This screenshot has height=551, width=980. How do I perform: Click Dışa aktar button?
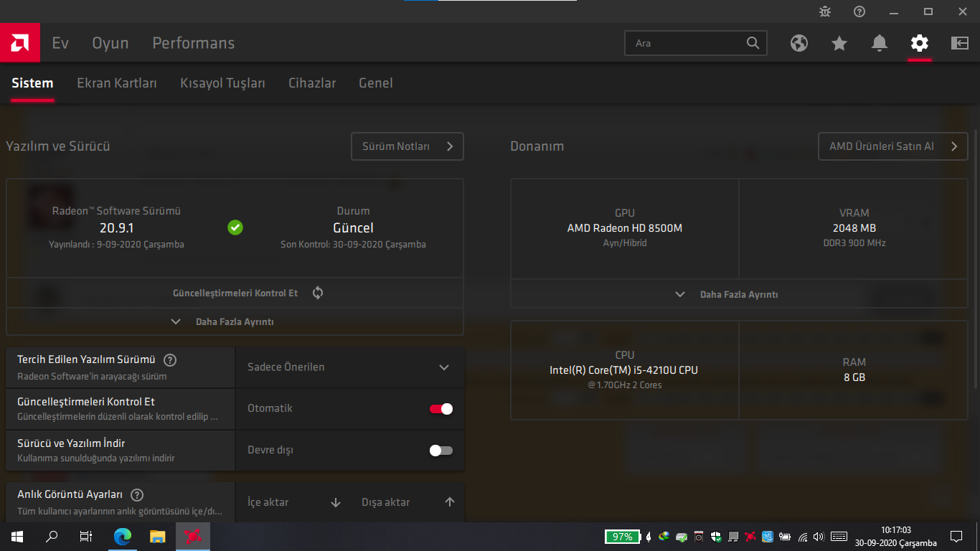pyautogui.click(x=408, y=502)
